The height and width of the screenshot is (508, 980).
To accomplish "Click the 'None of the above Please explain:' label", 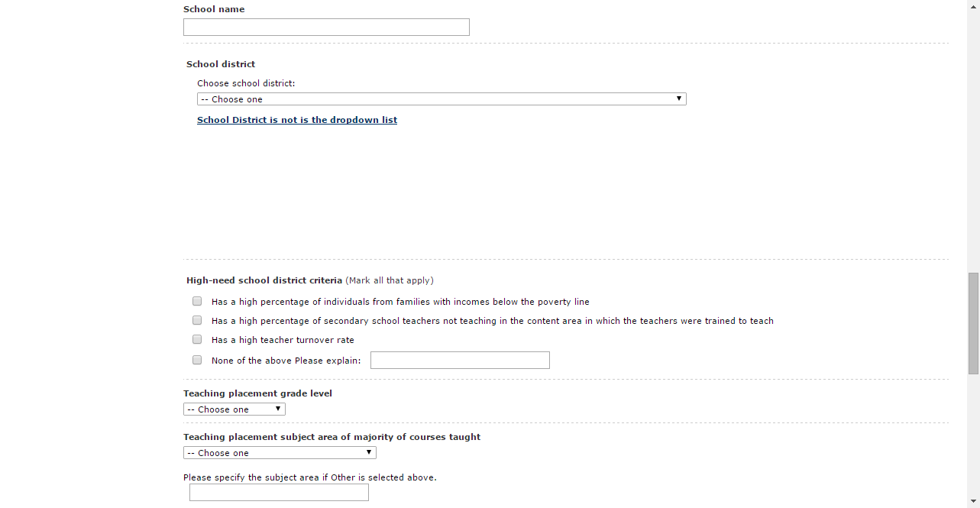I will point(286,361).
